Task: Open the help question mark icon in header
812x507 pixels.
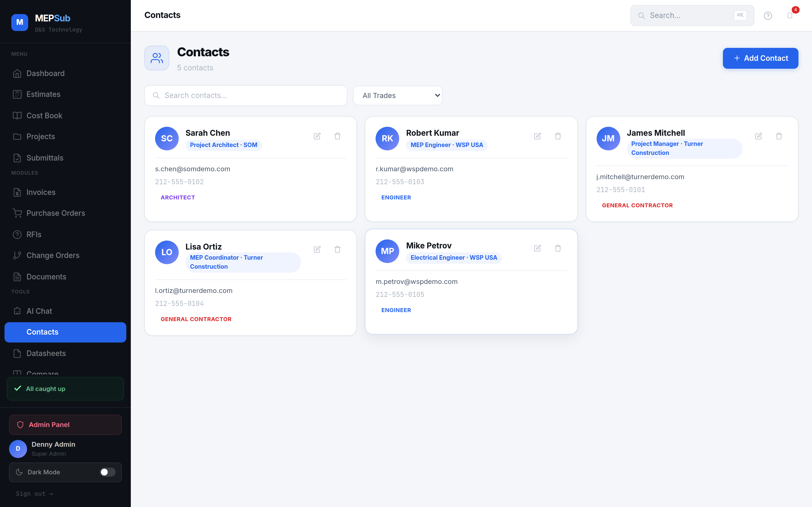Action: [x=768, y=15]
